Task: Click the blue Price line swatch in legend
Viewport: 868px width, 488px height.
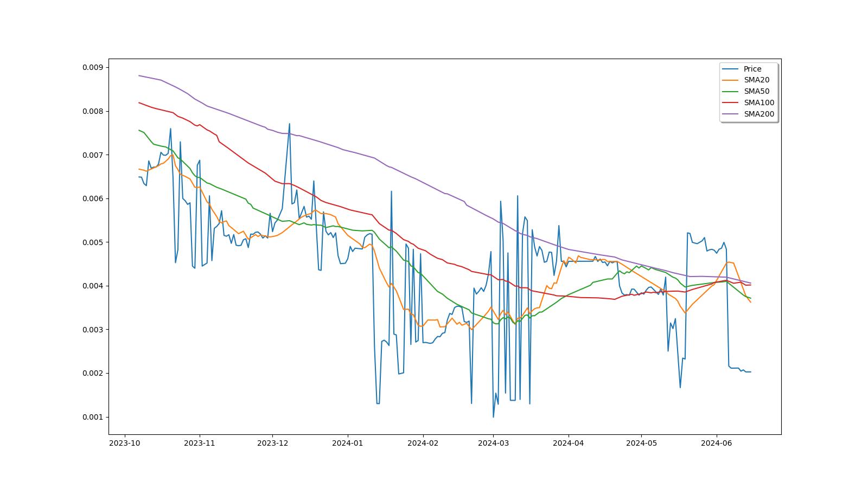Action: tap(731, 69)
